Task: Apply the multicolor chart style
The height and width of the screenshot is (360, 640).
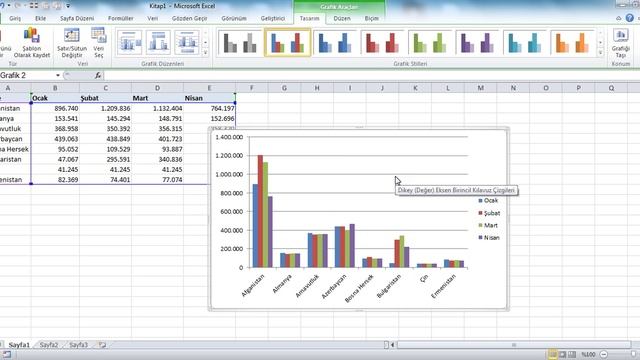Action: point(287,42)
